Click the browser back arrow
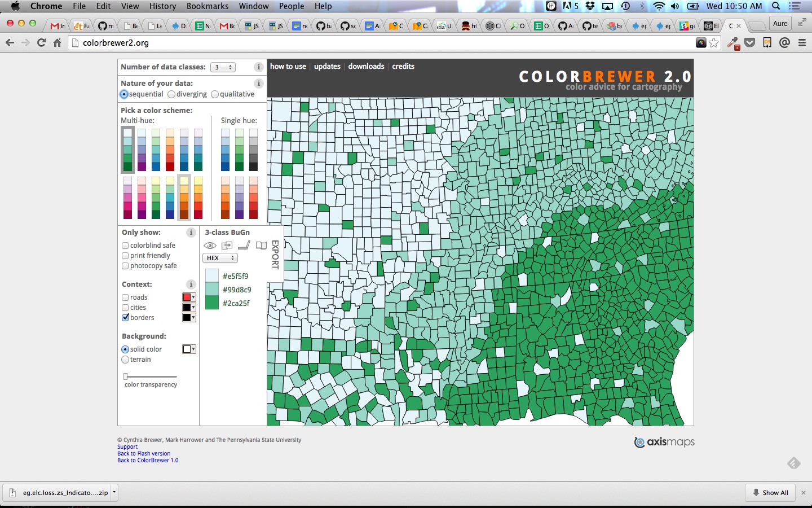This screenshot has width=812, height=508. (x=10, y=42)
